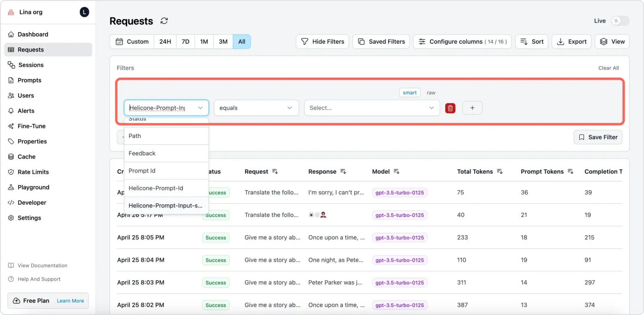Click the L avatar for Lina org
The image size is (644, 315).
pyautogui.click(x=84, y=12)
